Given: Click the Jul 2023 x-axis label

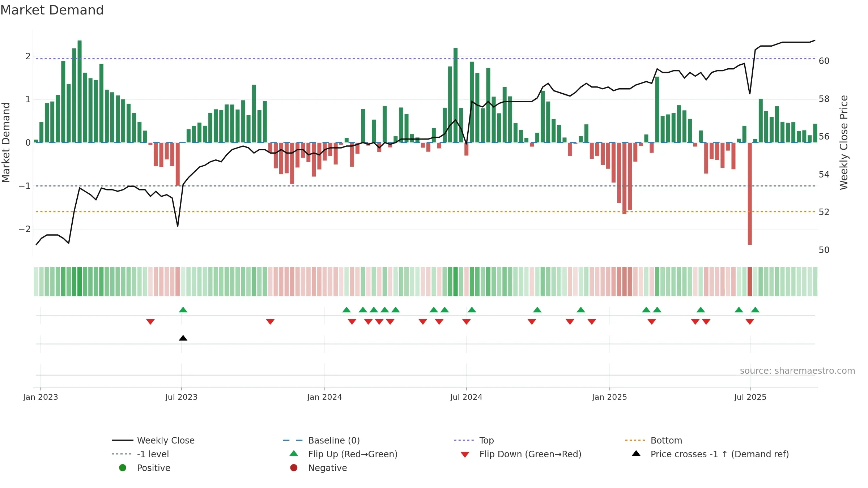Looking at the screenshot, I should click(x=181, y=397).
